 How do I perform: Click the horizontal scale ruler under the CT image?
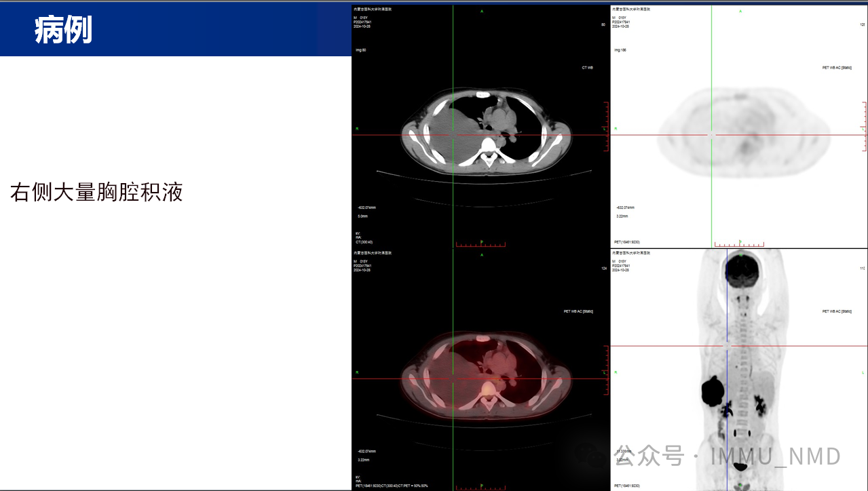(481, 243)
